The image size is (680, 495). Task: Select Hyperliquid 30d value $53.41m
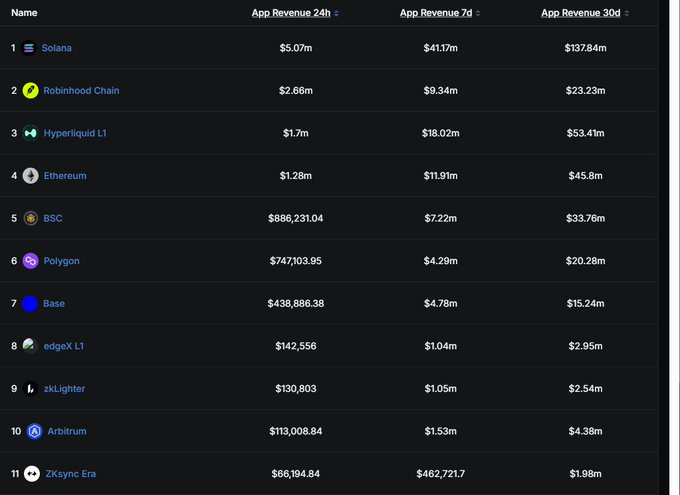point(585,133)
